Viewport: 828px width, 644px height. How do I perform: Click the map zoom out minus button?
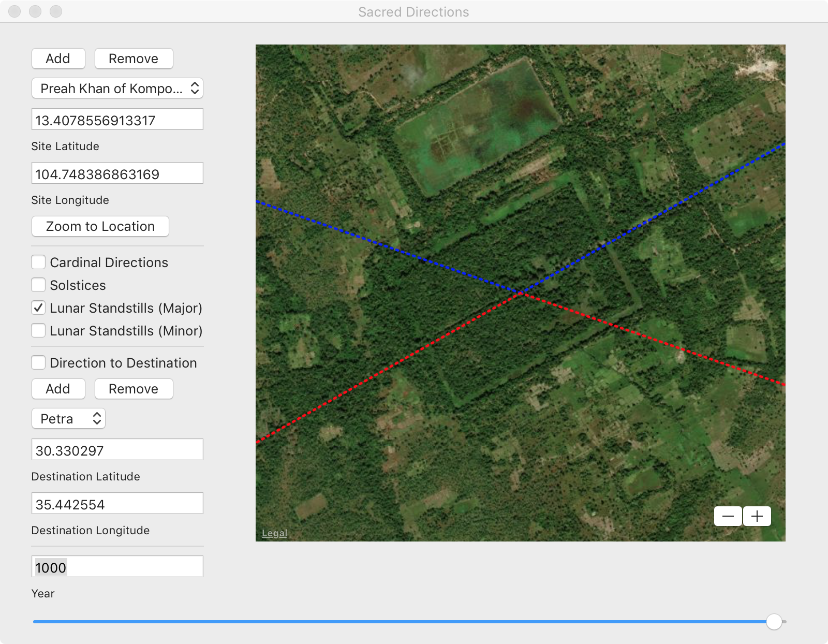tap(728, 516)
